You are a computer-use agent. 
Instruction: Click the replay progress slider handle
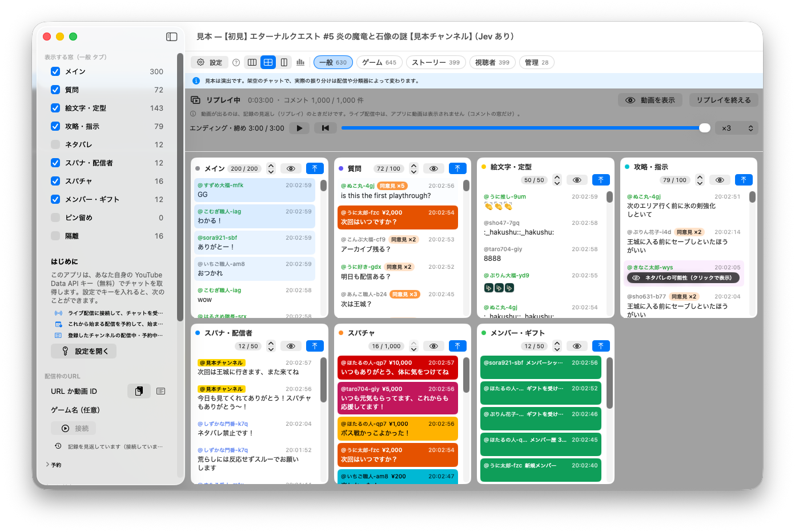705,128
